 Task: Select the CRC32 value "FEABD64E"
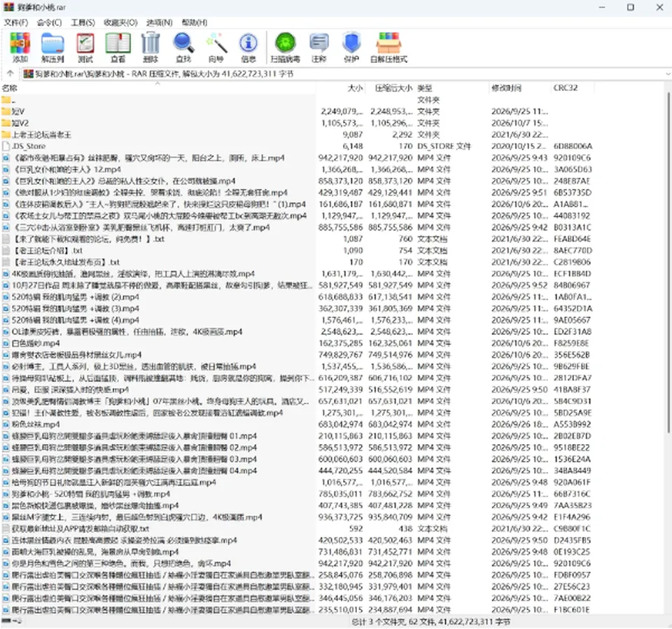(x=572, y=239)
